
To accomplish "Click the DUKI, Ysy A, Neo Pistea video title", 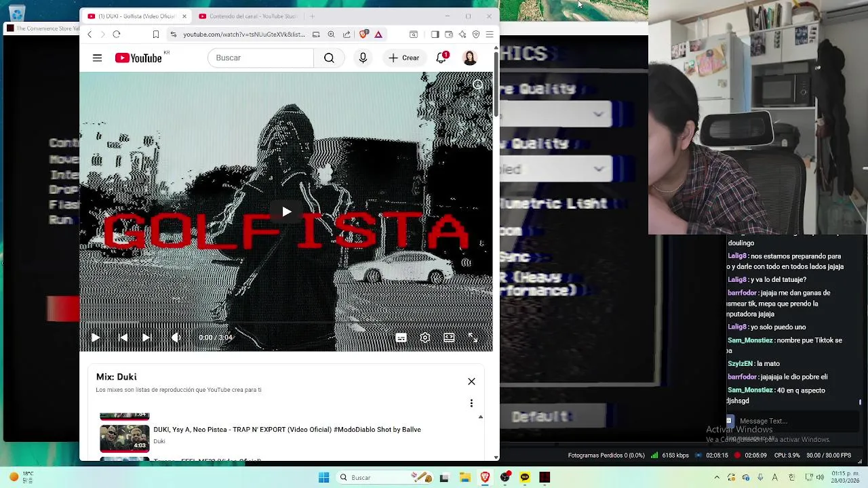I will pos(287,430).
